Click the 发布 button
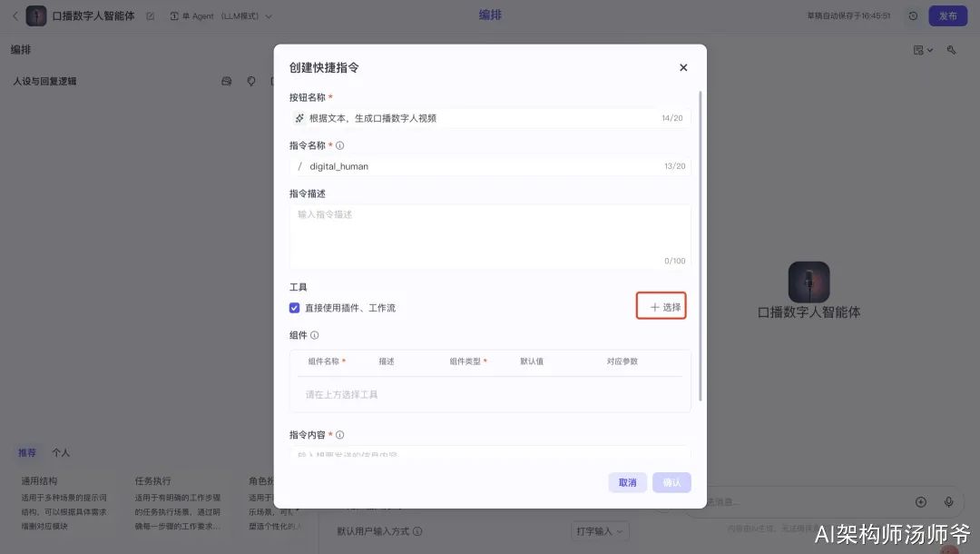The width and height of the screenshot is (980, 554). 947,16
